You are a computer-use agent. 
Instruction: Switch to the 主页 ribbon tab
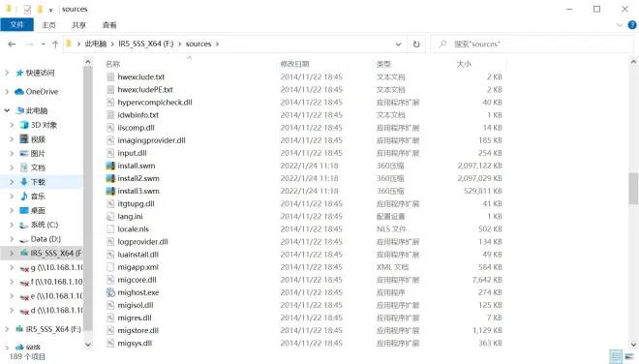click(48, 25)
